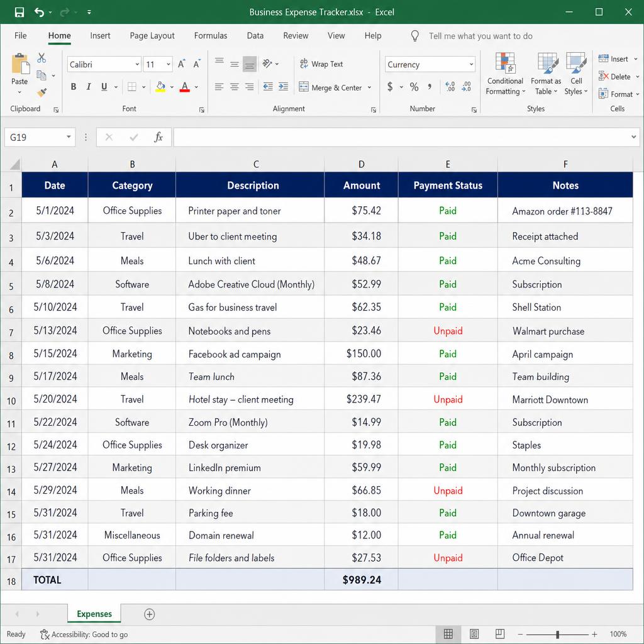Screen dimensions: 644x644
Task: Click the Align Left icon
Action: pyautogui.click(x=219, y=87)
